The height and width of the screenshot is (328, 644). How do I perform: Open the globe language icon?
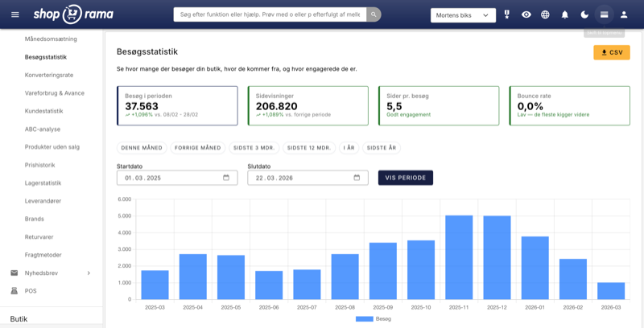(545, 14)
